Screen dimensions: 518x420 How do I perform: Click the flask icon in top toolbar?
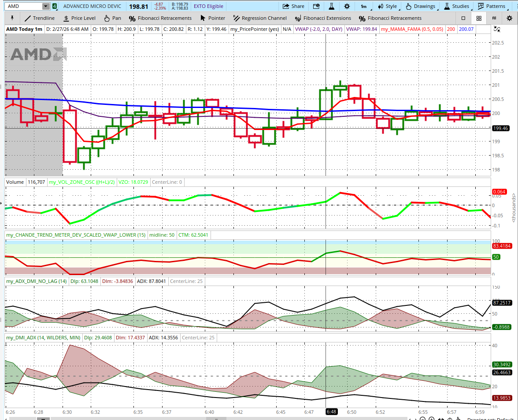tap(332, 6)
